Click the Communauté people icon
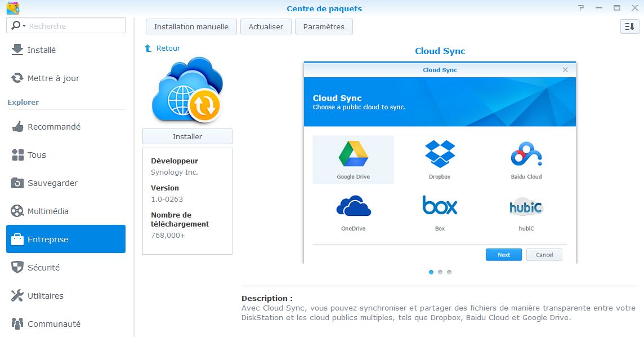Image resolution: width=644 pixels, height=337 pixels. (17, 324)
